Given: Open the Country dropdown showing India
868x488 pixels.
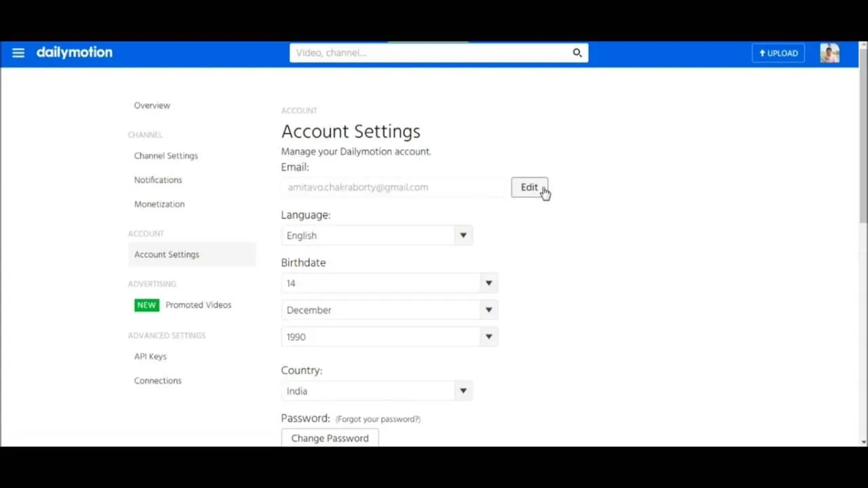Looking at the screenshot, I should click(x=377, y=391).
